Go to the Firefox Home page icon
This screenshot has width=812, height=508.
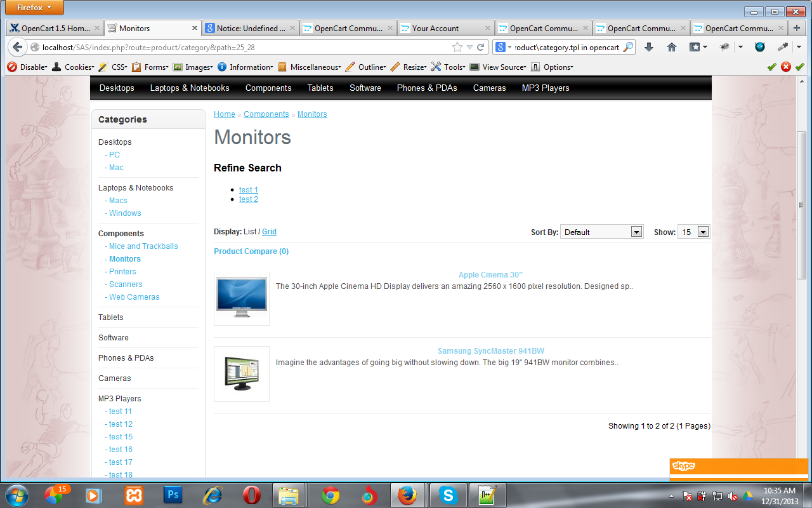(x=672, y=47)
